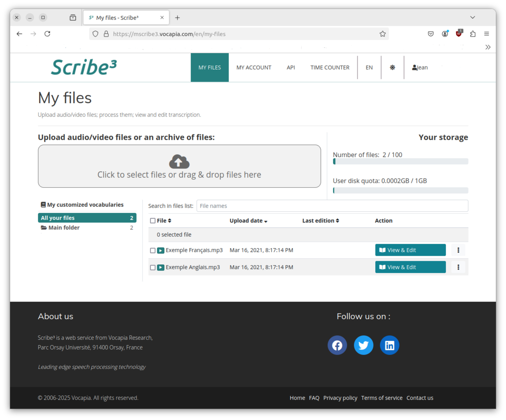Image resolution: width=506 pixels, height=420 pixels.
Task: Show more bookmarks toolbar chevron
Action: (488, 47)
